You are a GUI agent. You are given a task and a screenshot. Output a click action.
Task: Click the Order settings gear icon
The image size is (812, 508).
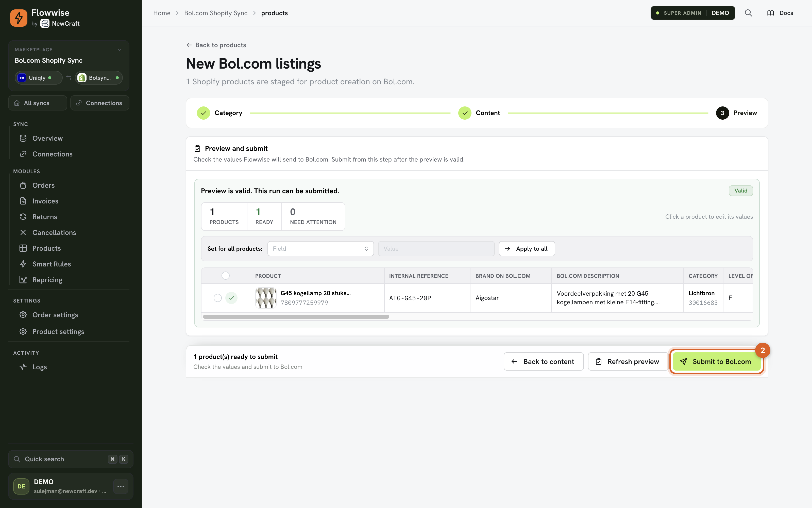(23, 315)
